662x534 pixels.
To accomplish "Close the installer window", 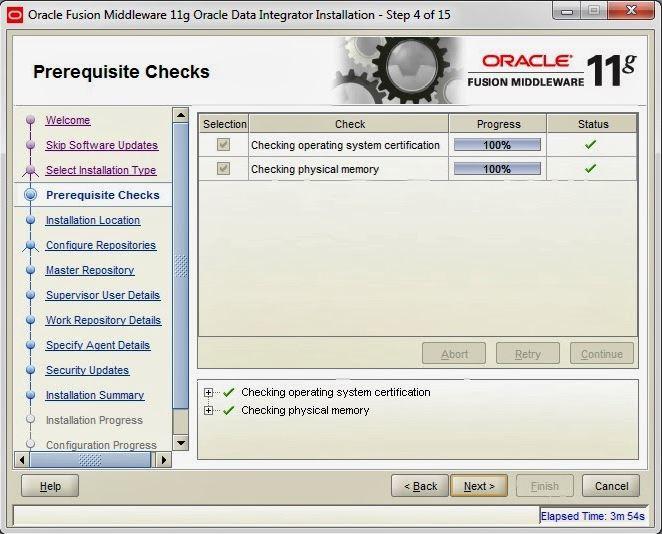I will point(631,11).
